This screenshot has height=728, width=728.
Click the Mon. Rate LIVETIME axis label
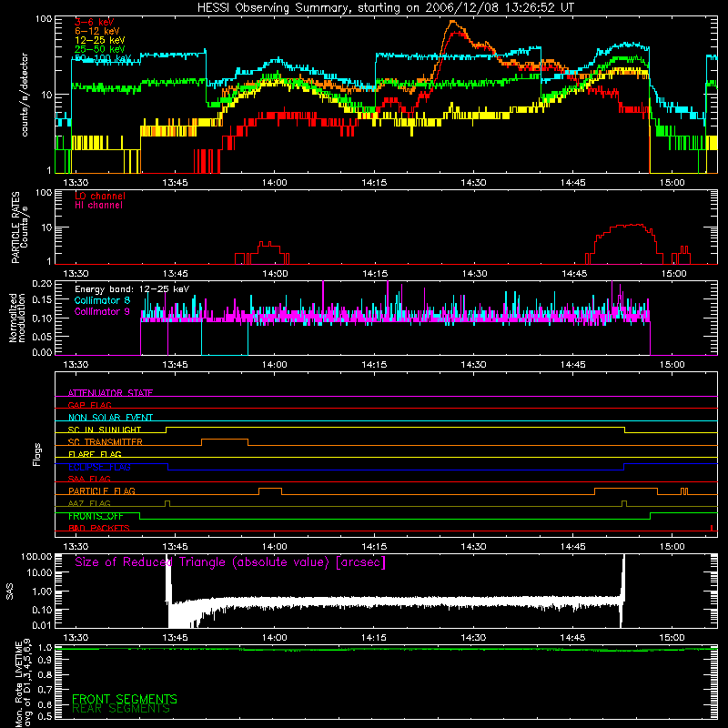click(23, 684)
